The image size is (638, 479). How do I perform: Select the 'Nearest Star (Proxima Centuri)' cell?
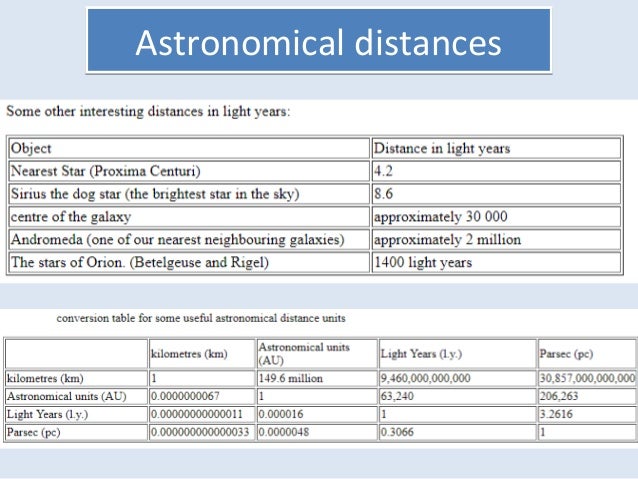click(x=189, y=171)
